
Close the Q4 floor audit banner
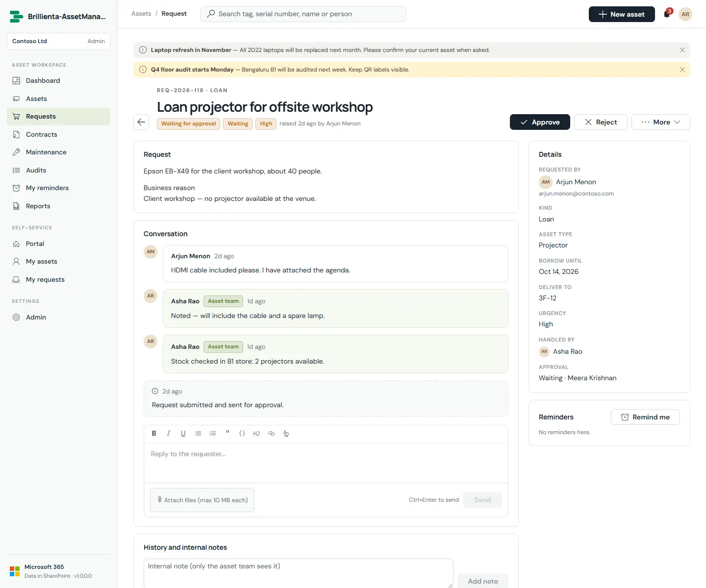682,70
